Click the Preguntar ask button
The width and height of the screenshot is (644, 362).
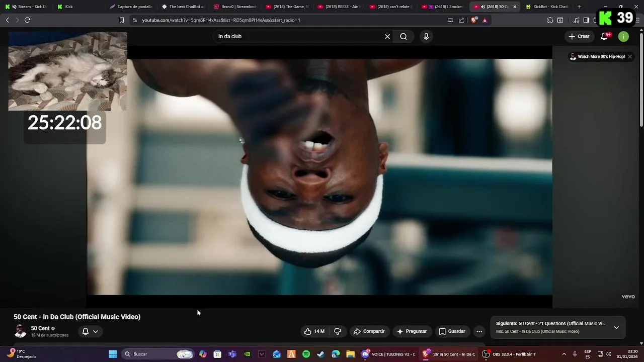(412, 331)
